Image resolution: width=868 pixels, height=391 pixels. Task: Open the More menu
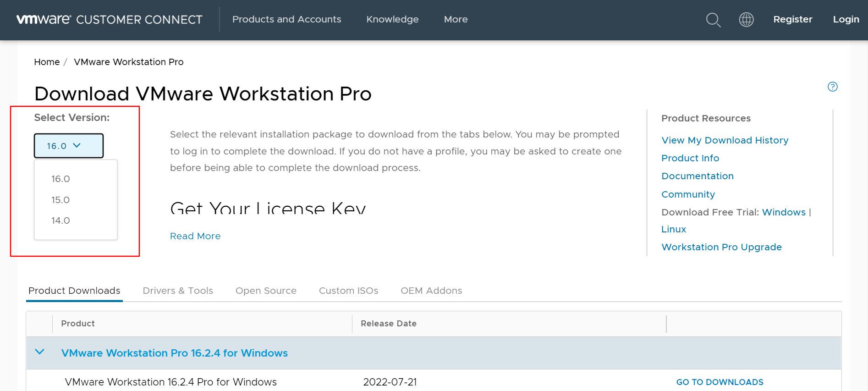point(456,19)
